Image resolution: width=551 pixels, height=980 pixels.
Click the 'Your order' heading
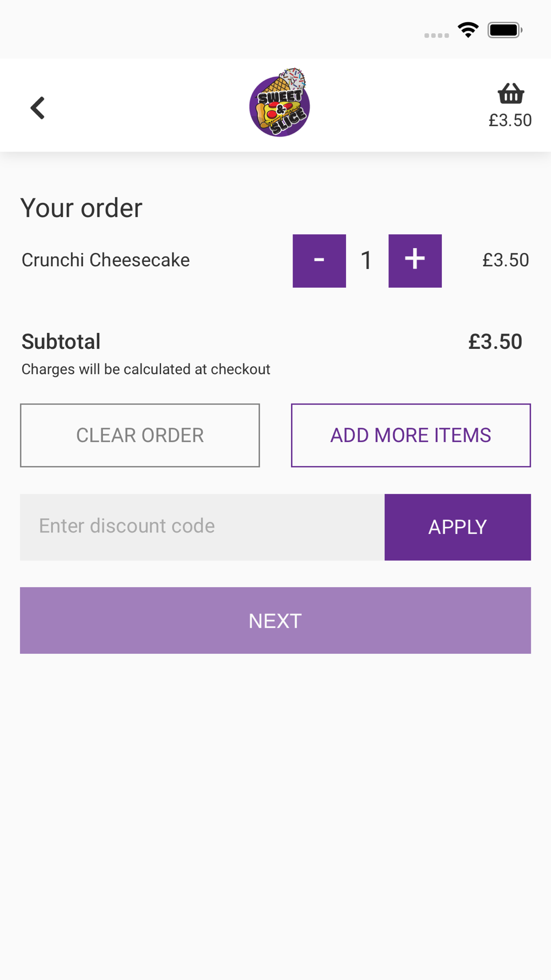82,208
